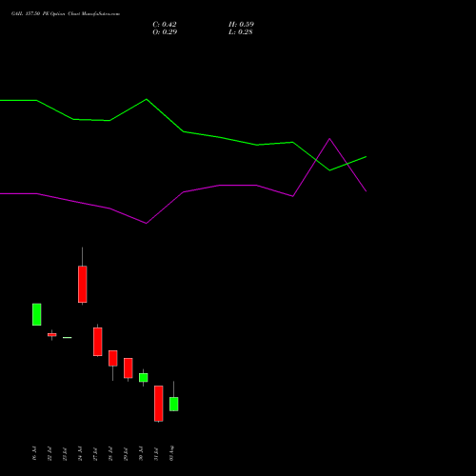Select the low value L: 0.28
This screenshot has width=476, height=476.
point(241,32)
